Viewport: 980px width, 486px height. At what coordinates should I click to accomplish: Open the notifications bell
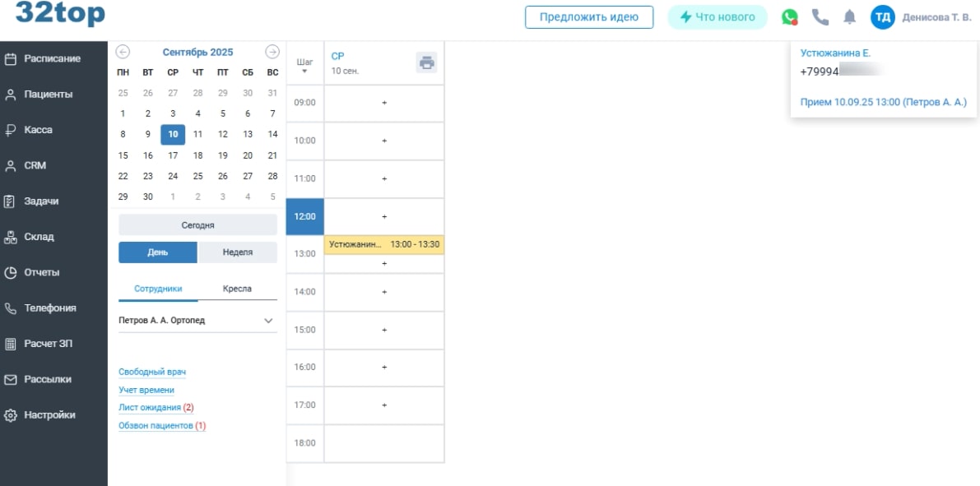pyautogui.click(x=849, y=17)
